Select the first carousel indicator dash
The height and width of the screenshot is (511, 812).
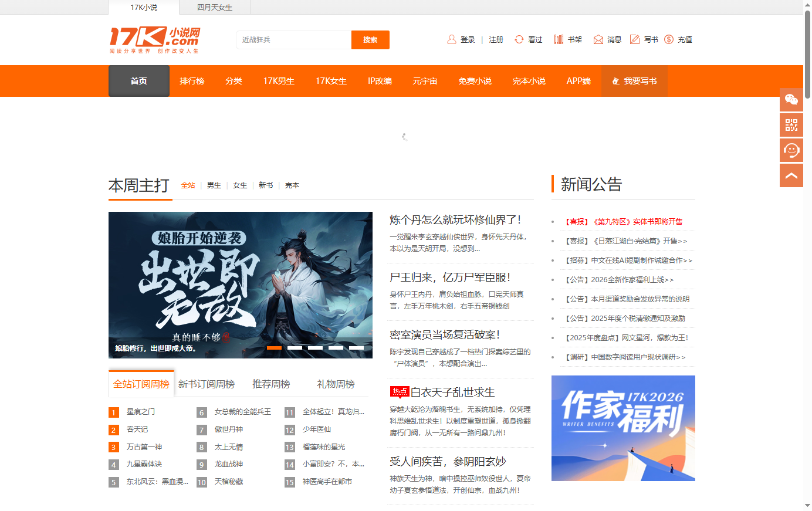coord(274,348)
